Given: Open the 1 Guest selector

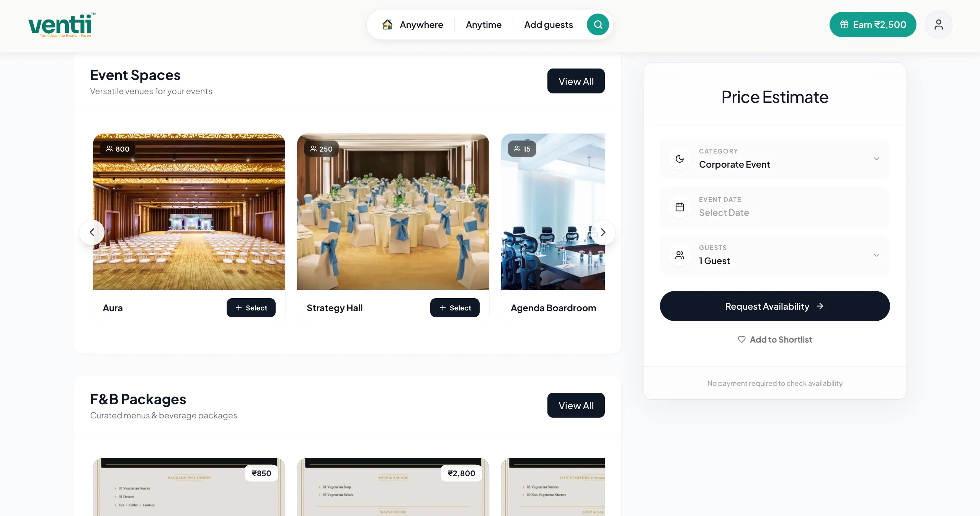Looking at the screenshot, I should 774,255.
